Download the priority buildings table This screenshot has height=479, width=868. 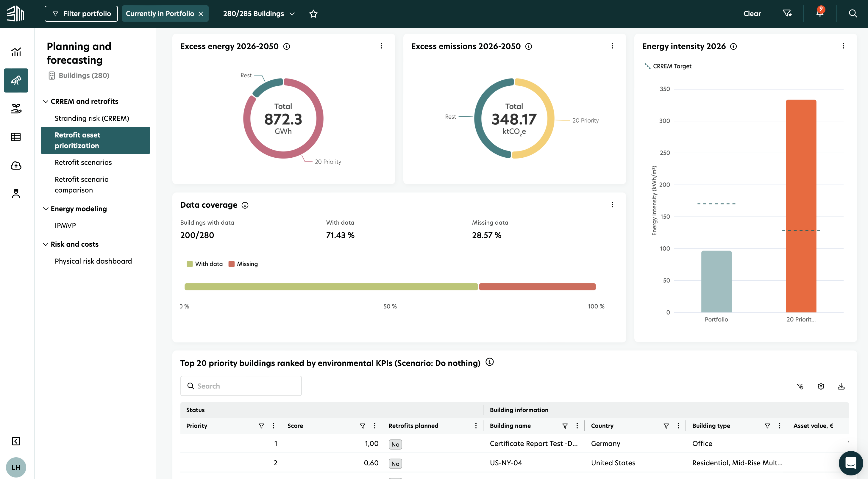pyautogui.click(x=841, y=386)
